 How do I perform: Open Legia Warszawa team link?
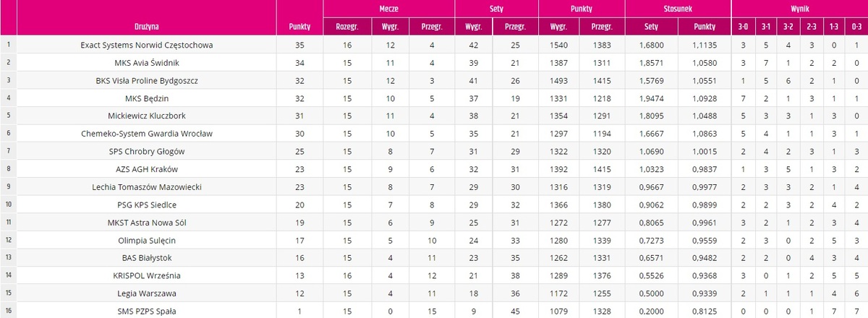pyautogui.click(x=147, y=293)
